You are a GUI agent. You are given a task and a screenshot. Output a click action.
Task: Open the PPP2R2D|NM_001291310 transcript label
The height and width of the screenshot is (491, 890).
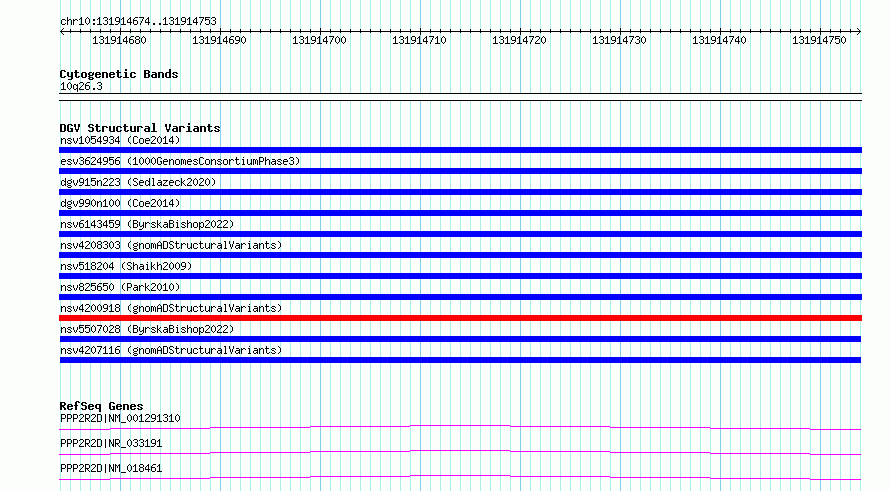pyautogui.click(x=120, y=418)
